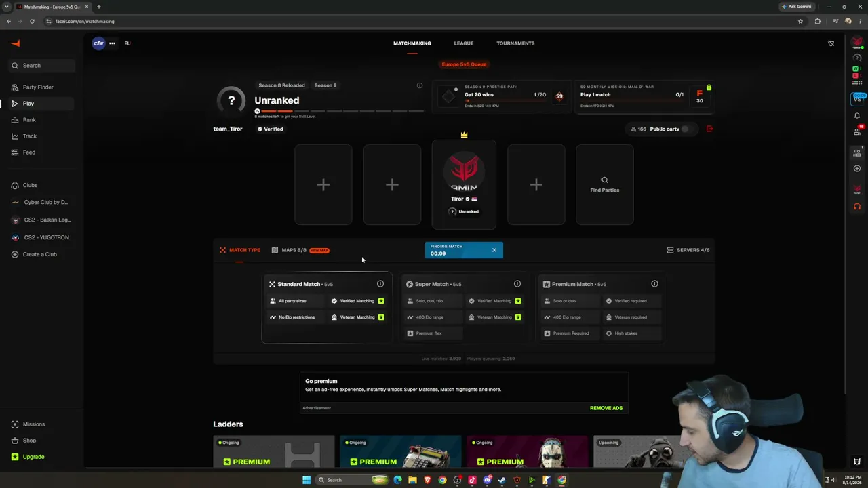Click the rank info icon near Season 9
Viewport: 868px width, 488px height.
420,85
